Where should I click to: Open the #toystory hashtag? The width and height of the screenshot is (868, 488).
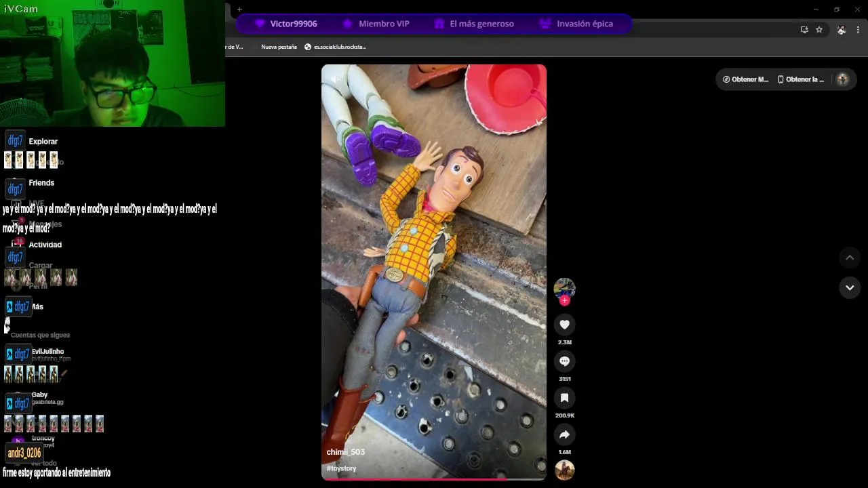(x=341, y=468)
